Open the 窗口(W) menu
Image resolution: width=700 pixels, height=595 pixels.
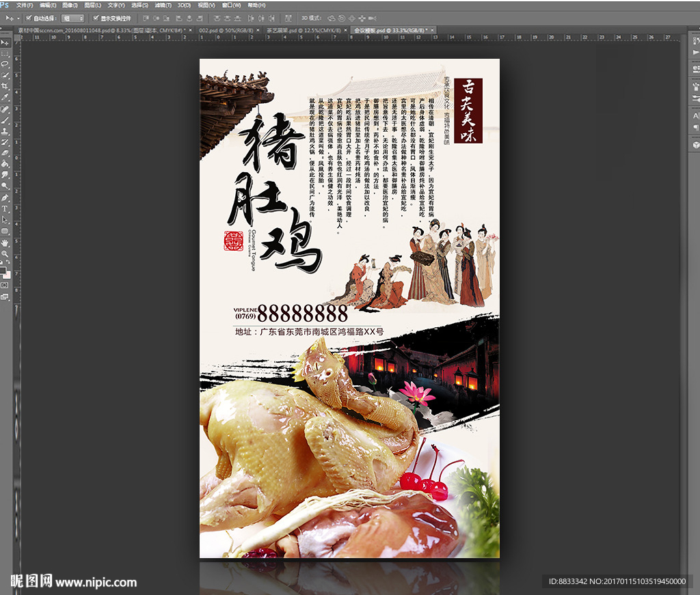(231, 5)
